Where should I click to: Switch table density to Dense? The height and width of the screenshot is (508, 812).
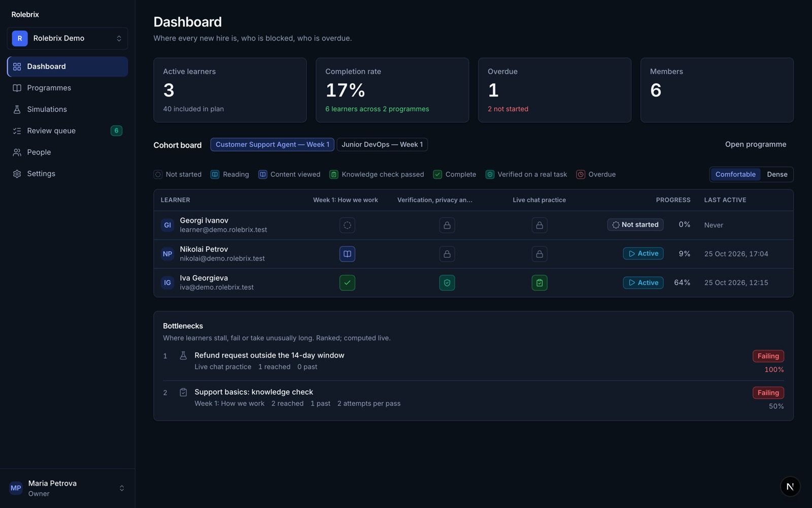coord(777,174)
